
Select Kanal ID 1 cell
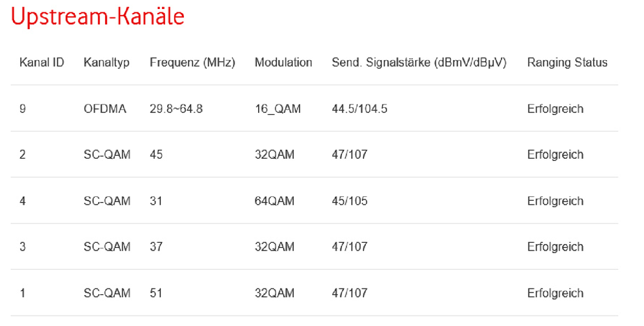pos(23,293)
